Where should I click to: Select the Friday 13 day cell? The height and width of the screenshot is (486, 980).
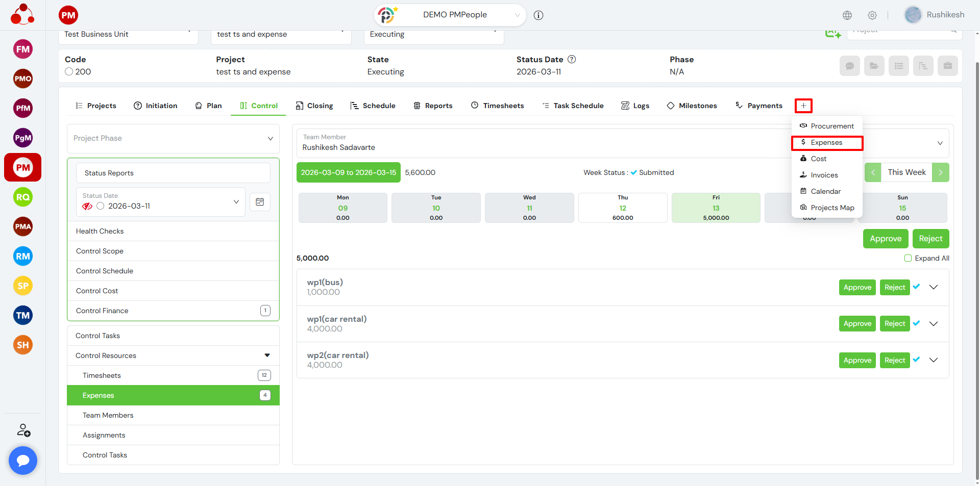pos(716,208)
